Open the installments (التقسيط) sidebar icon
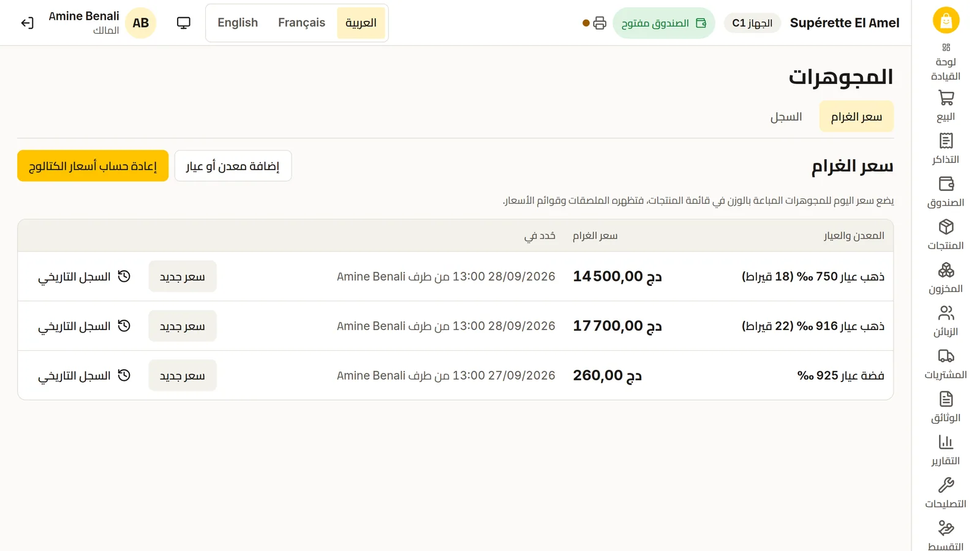This screenshot has height=551, width=980. tap(946, 534)
